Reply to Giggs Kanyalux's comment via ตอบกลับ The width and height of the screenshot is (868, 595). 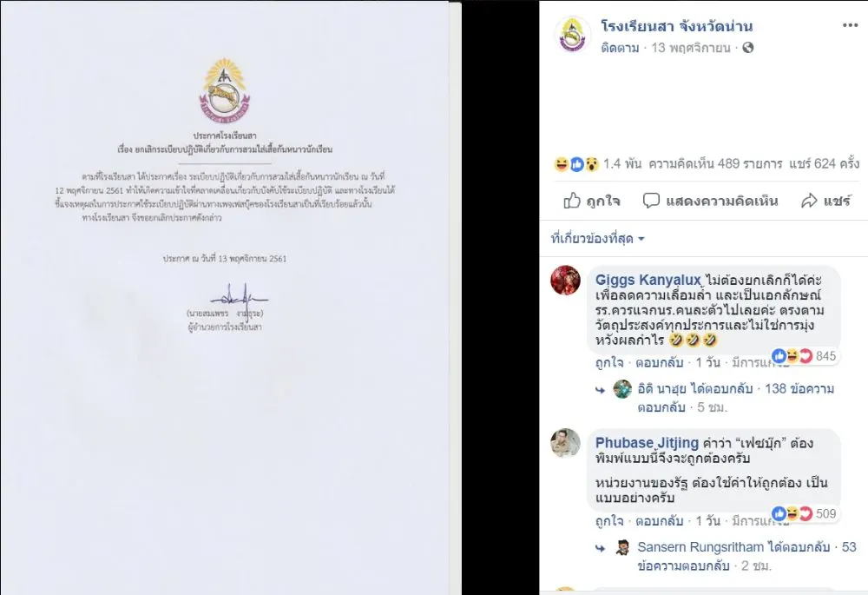coord(660,363)
